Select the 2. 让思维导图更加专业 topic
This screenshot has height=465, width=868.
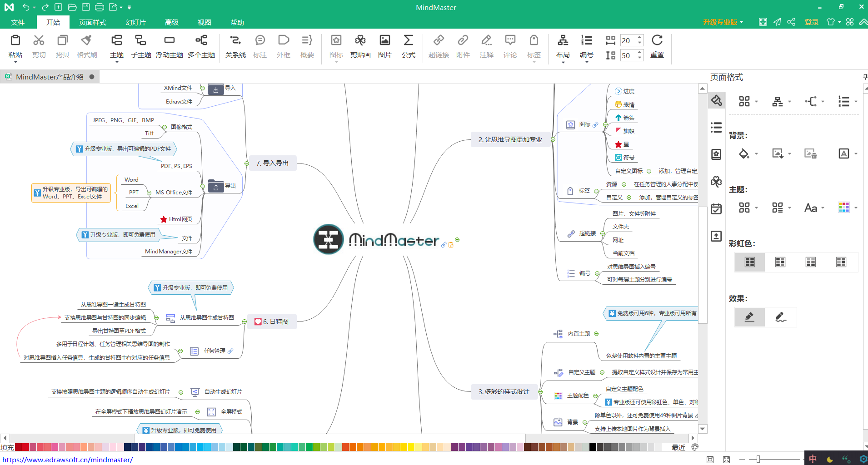click(x=510, y=139)
